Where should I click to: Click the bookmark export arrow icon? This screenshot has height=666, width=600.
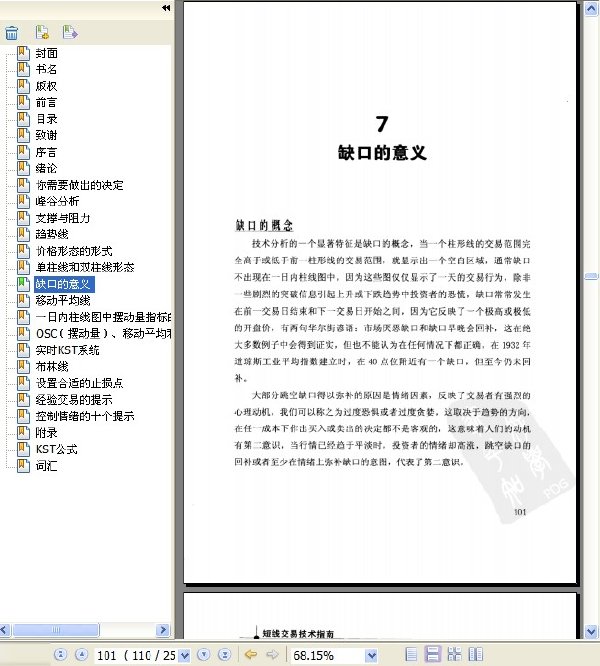point(70,32)
